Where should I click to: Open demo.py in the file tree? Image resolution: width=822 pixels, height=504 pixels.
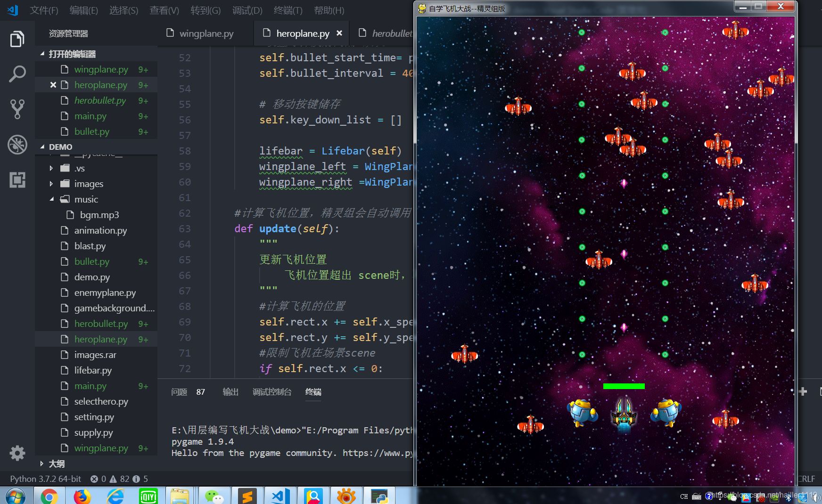coord(92,277)
